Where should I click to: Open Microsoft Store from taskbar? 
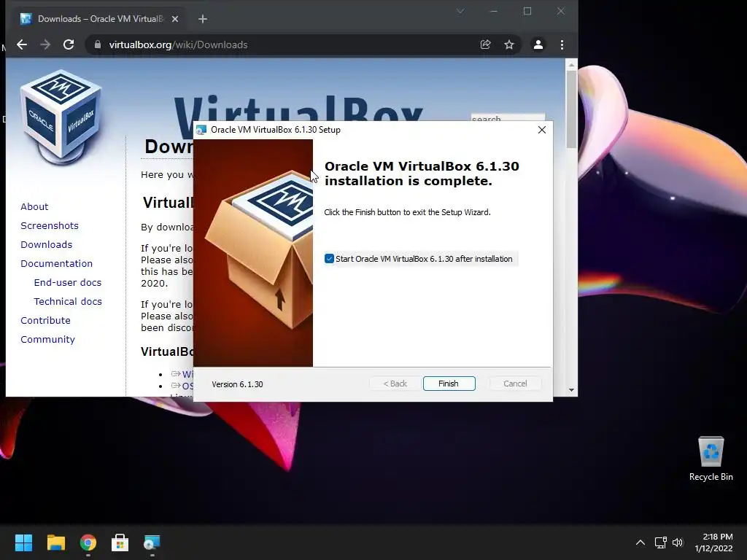tap(120, 542)
